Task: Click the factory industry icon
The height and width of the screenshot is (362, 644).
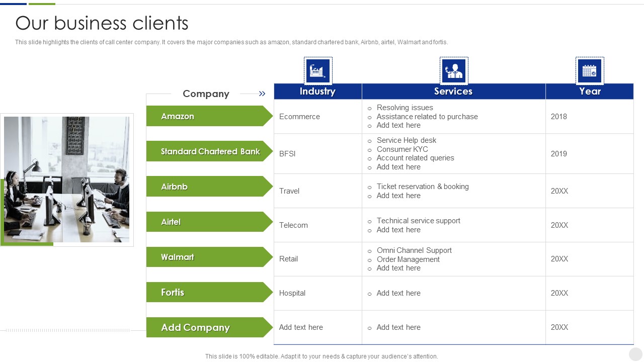Action: coord(318,71)
